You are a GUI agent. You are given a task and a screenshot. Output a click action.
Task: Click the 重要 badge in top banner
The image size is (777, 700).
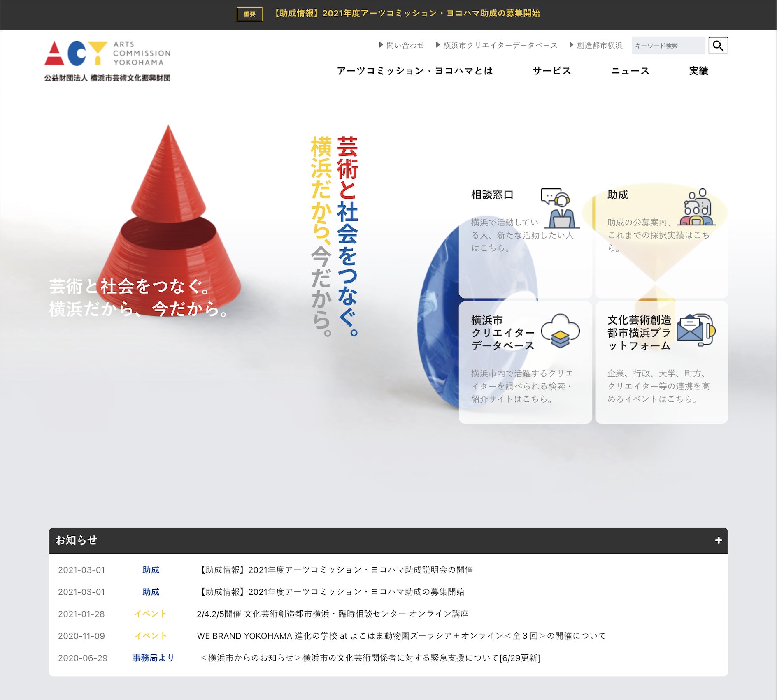[249, 14]
